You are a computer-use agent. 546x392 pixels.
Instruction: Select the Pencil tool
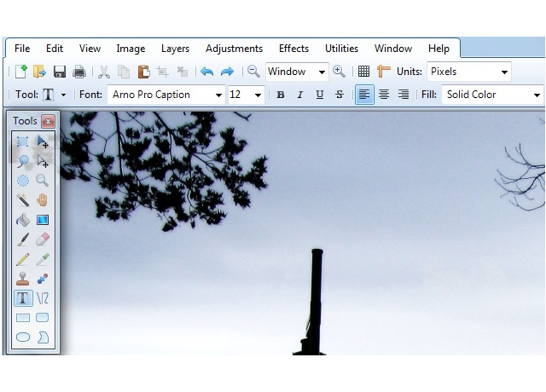[23, 259]
